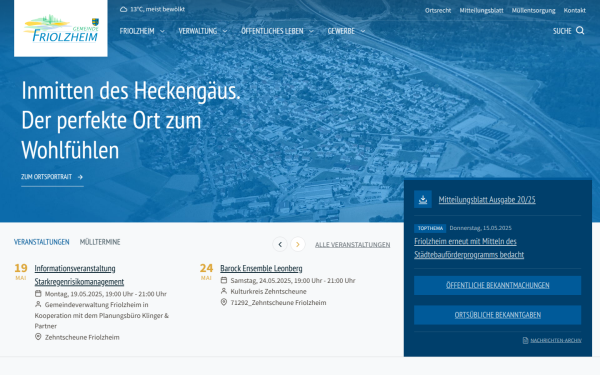The image size is (600, 375).
Task: Expand the Verwaltung menu chevron
Action: point(225,31)
